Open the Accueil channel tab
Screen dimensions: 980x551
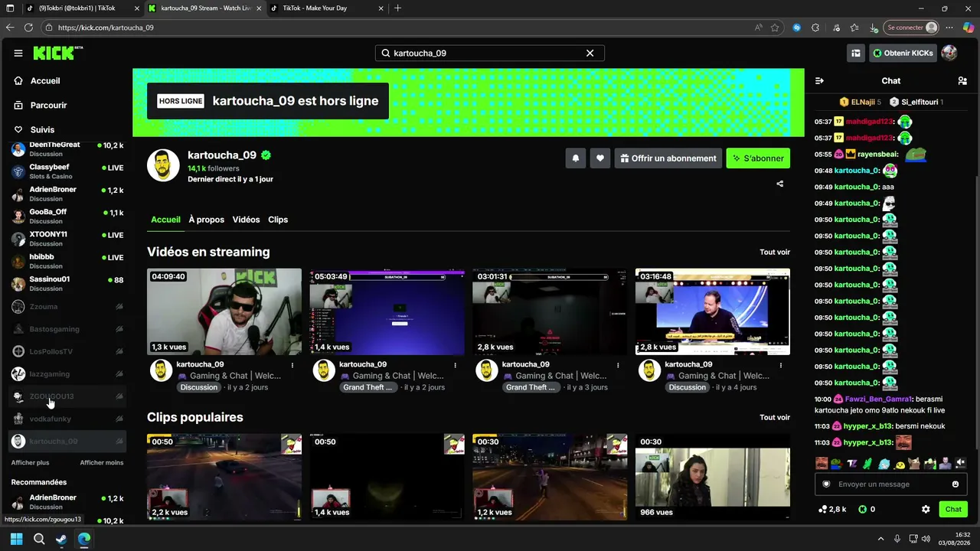click(165, 220)
